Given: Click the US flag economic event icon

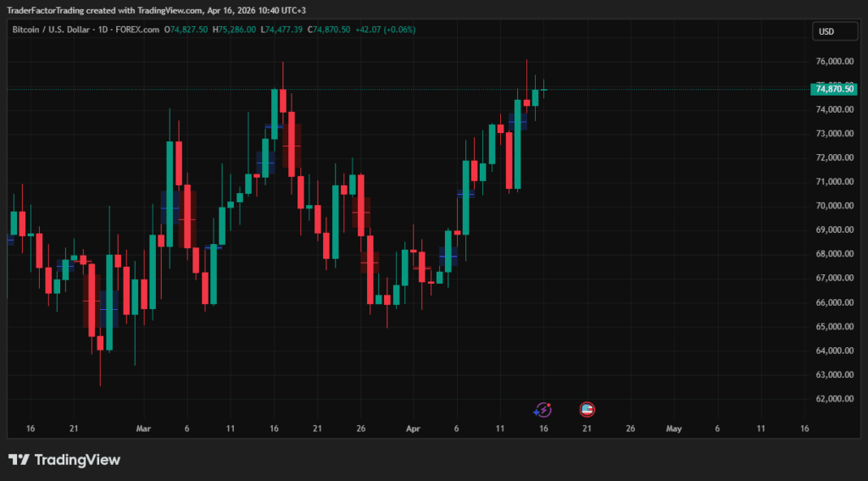Looking at the screenshot, I should 587,410.
